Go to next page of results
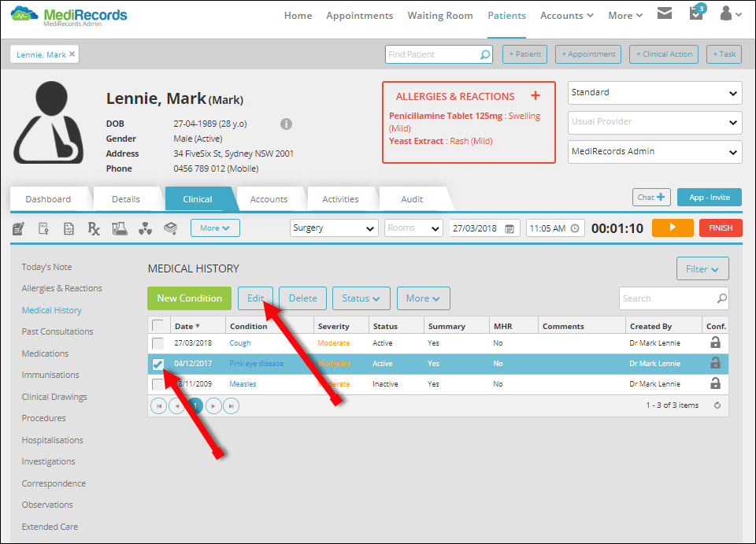 click(213, 405)
